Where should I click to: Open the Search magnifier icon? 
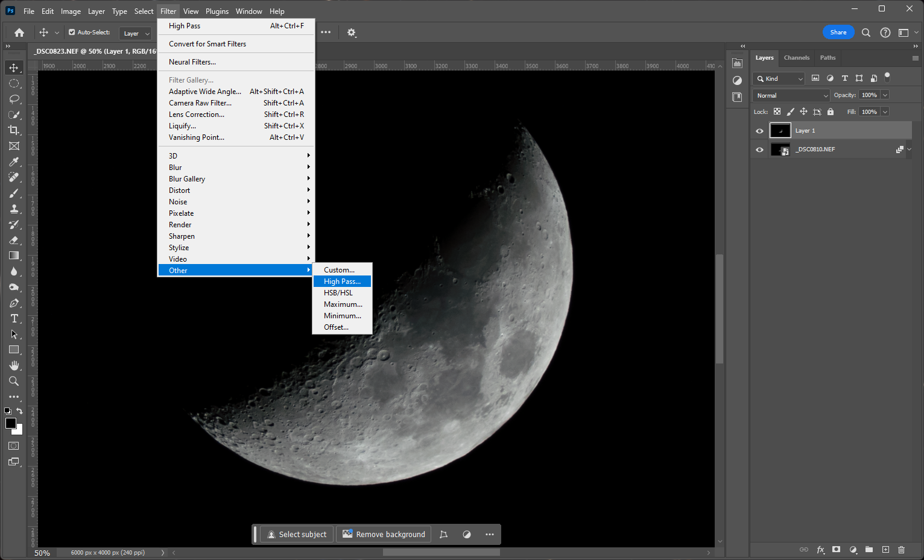(866, 33)
